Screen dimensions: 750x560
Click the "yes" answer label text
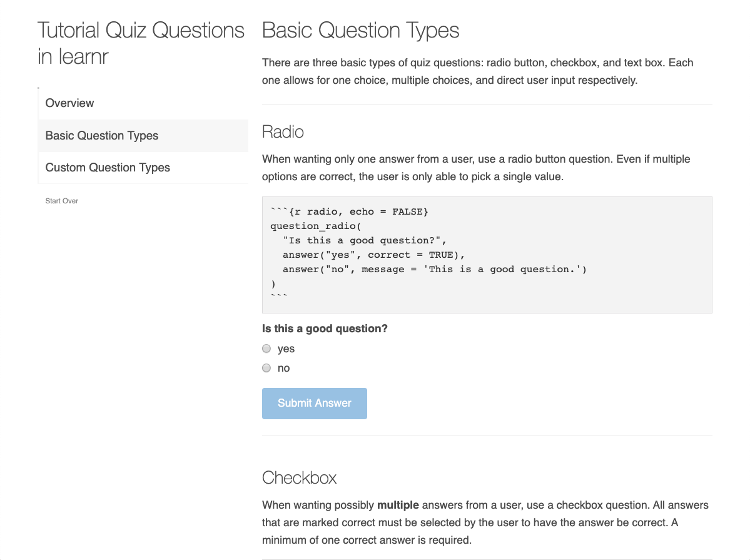pos(287,349)
